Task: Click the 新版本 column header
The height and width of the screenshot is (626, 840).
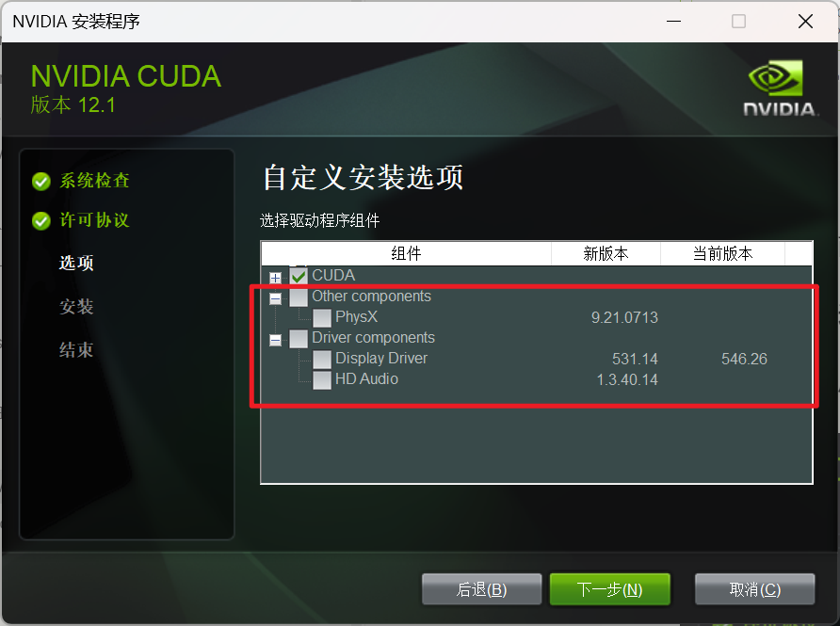Action: pos(606,253)
